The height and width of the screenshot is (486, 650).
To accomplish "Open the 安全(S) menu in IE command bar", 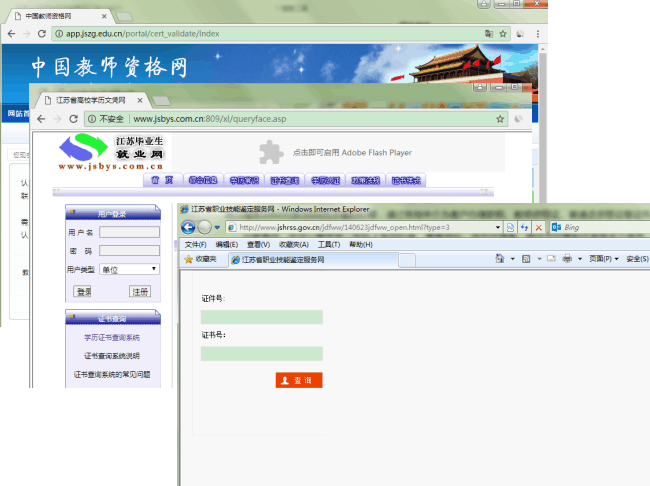I will coord(637,259).
